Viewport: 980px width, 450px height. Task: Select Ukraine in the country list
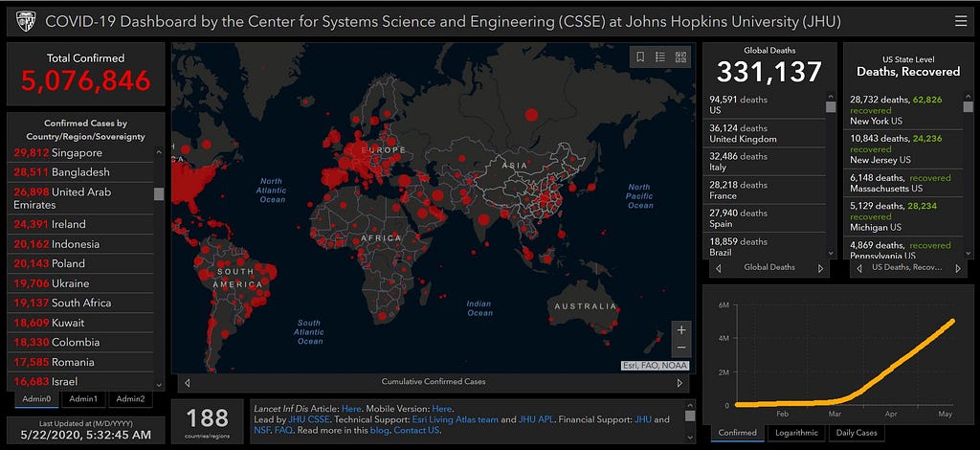[x=80, y=283]
